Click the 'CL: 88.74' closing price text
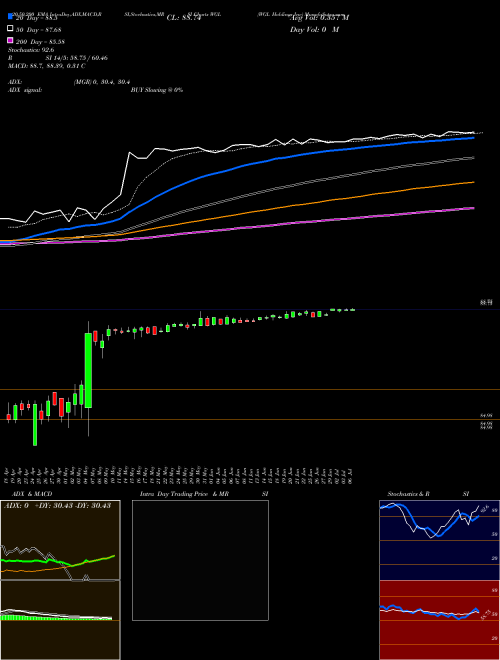The image size is (500, 660). (184, 18)
